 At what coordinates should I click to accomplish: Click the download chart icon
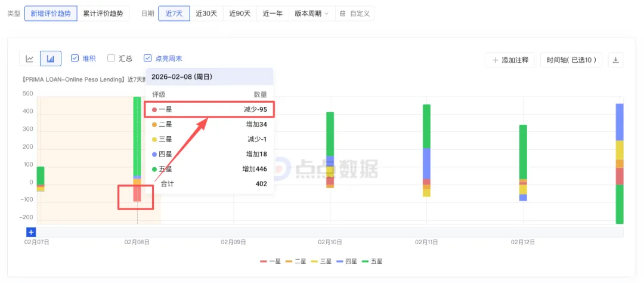coord(615,60)
